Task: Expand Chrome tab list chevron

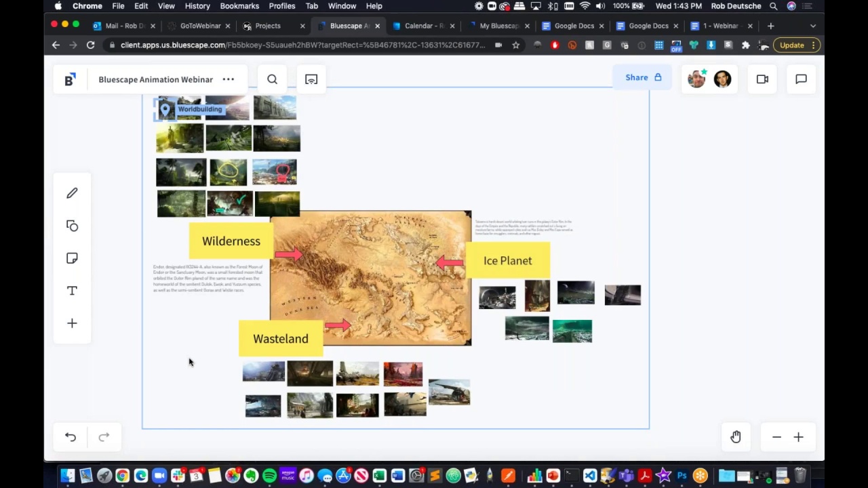Action: click(813, 26)
